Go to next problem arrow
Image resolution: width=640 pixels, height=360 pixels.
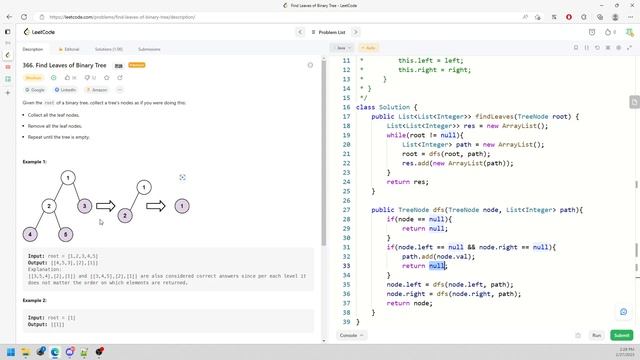pyautogui.click(x=356, y=32)
